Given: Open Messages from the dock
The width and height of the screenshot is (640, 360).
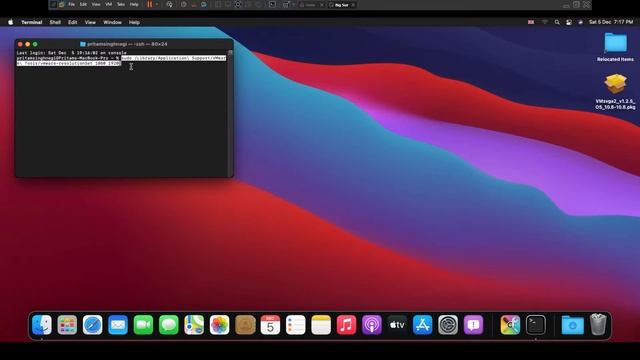Looking at the screenshot, I should 169,325.
